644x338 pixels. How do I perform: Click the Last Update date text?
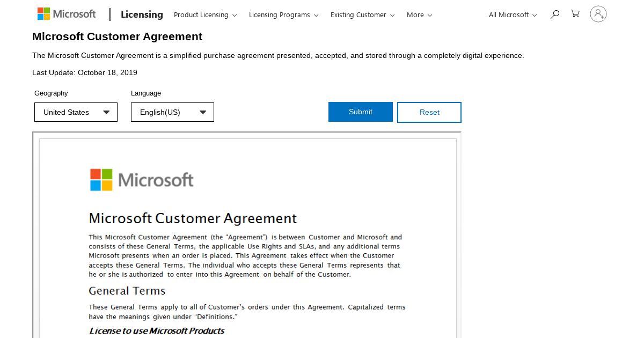pyautogui.click(x=85, y=72)
